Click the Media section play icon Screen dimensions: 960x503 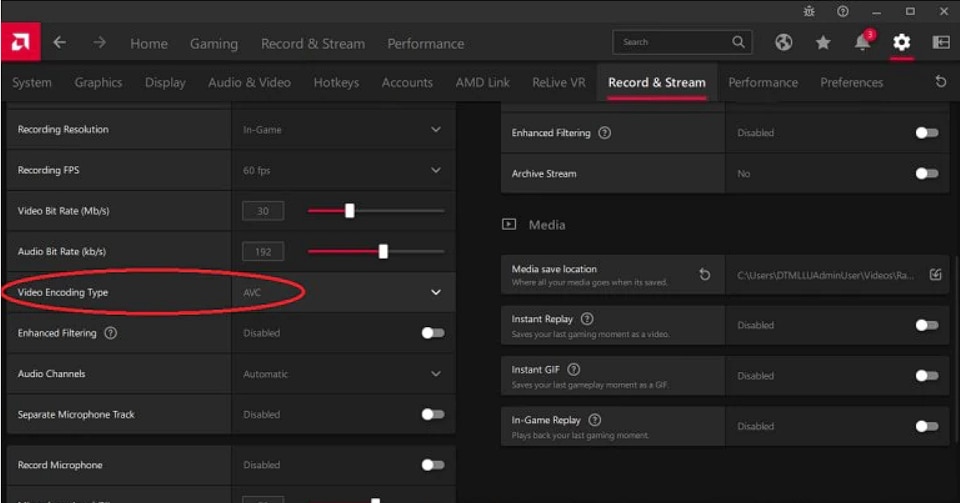[x=509, y=225]
